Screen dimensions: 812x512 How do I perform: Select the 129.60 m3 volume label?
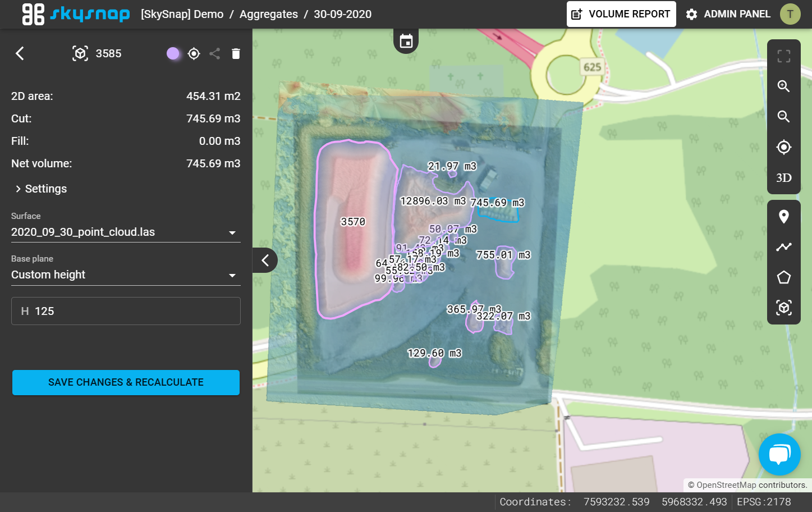(x=434, y=353)
